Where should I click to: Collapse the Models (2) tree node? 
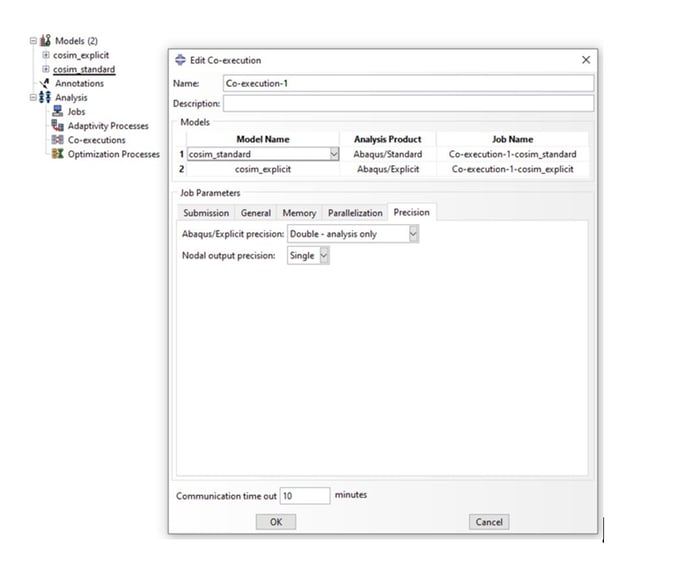(33, 41)
